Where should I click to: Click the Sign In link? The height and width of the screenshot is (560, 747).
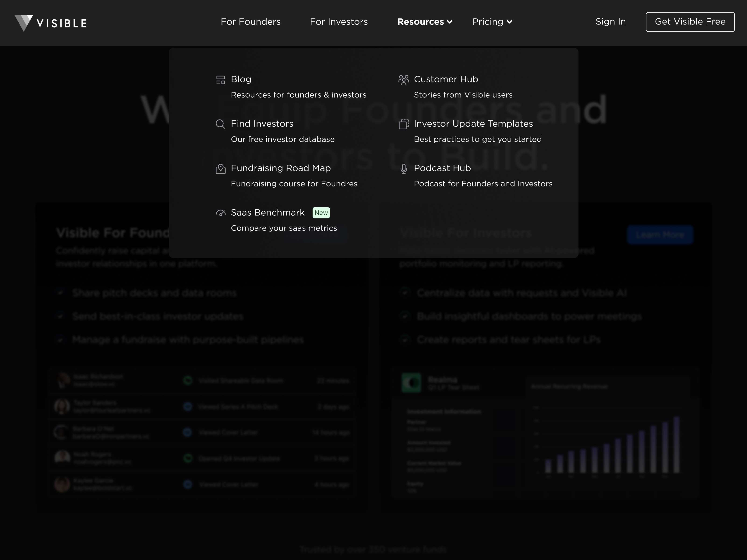point(611,22)
